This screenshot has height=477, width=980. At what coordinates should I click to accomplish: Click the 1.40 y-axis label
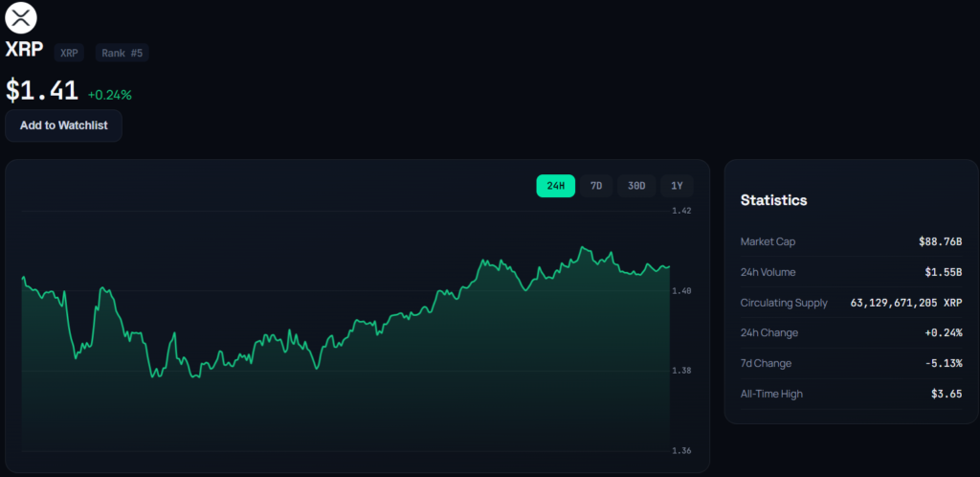pos(681,290)
